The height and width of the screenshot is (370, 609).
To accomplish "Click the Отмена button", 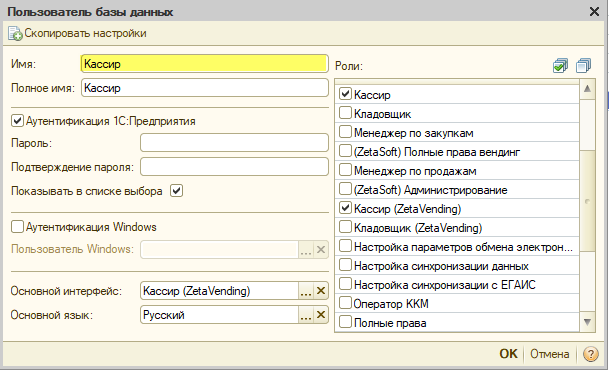I will point(550,354).
